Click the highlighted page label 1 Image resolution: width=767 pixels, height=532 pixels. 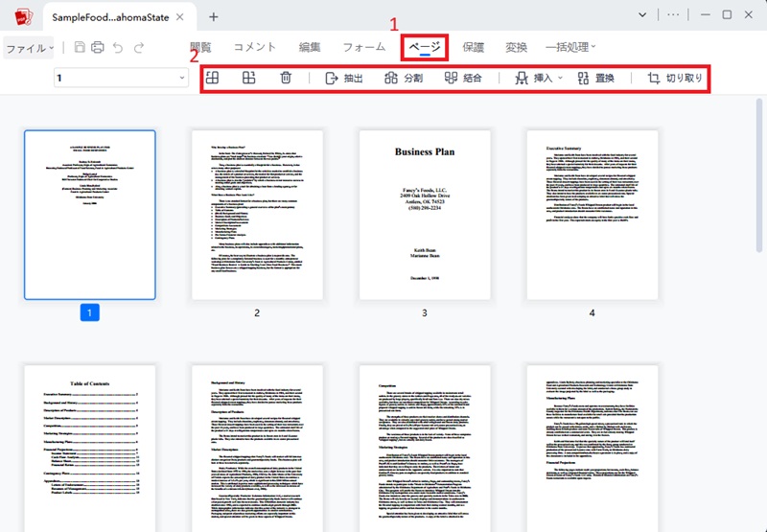(x=89, y=312)
